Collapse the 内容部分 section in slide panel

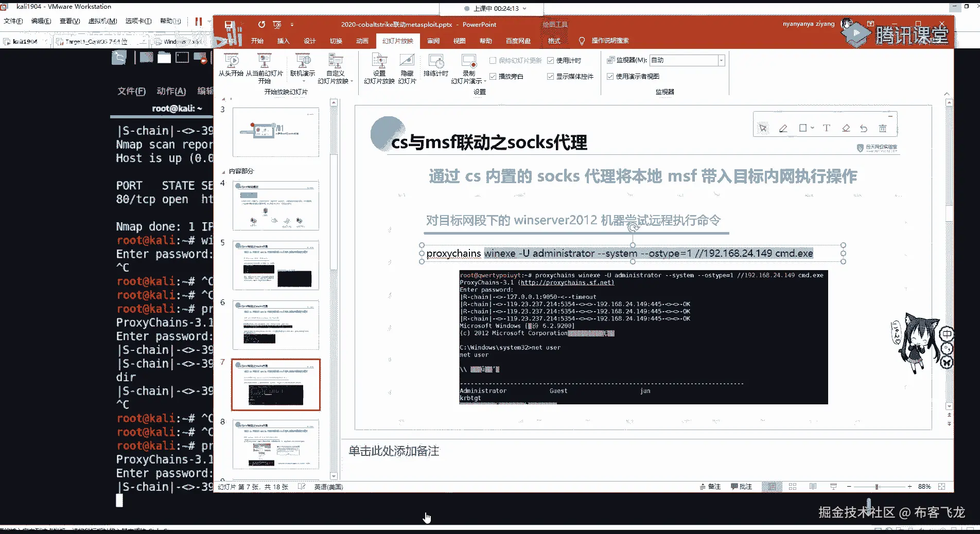[x=223, y=171]
